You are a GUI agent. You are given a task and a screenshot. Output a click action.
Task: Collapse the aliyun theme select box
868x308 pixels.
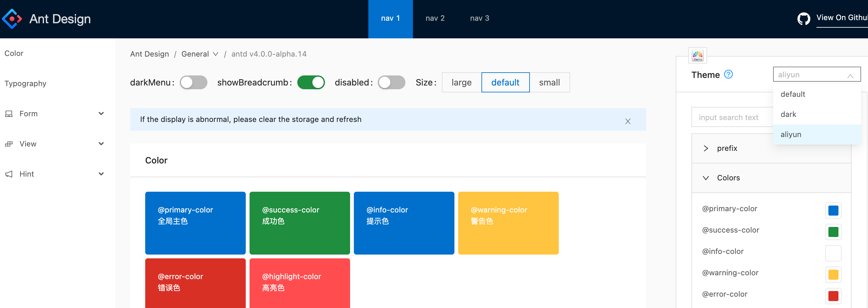click(x=817, y=74)
